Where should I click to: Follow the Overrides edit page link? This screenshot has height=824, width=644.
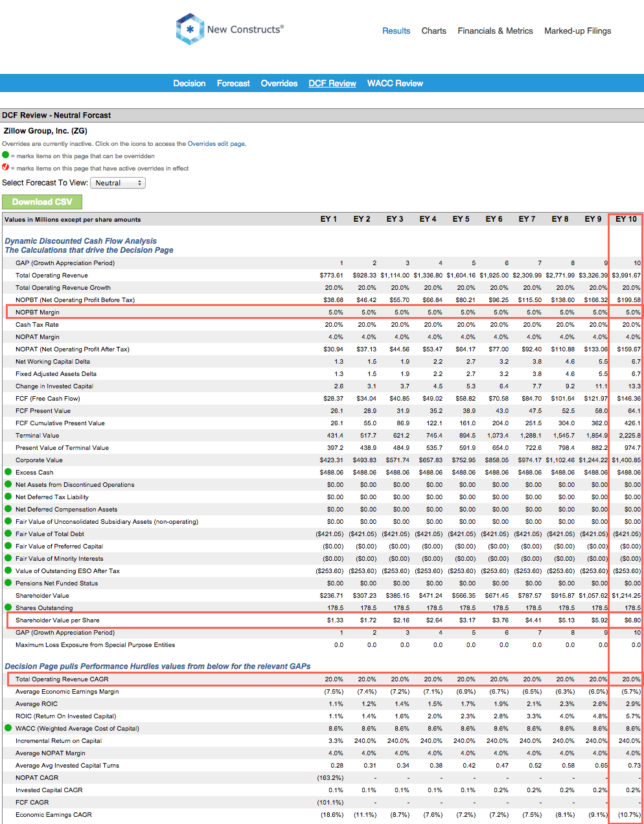click(x=216, y=144)
